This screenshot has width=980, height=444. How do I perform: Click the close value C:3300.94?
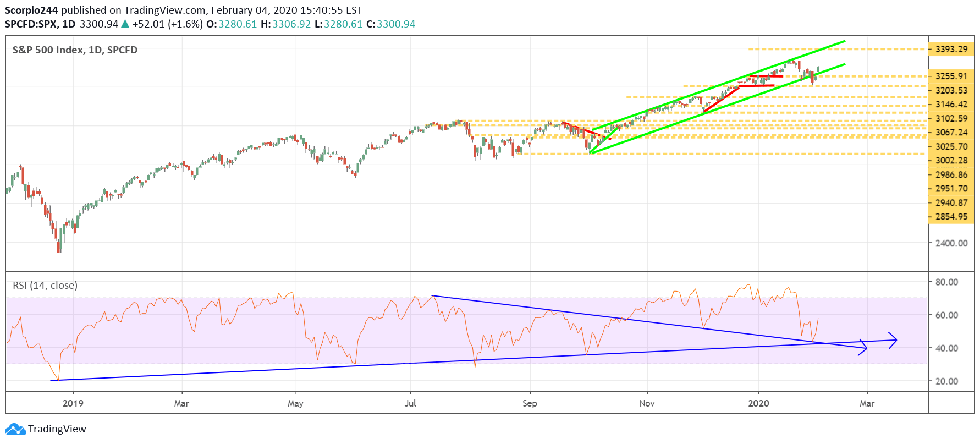390,24
